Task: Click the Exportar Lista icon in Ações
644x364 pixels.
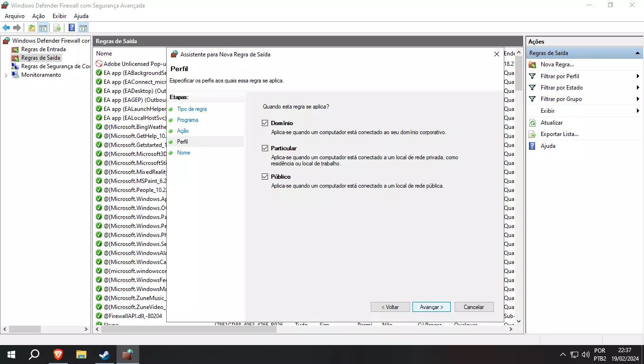Action: pyautogui.click(x=533, y=134)
